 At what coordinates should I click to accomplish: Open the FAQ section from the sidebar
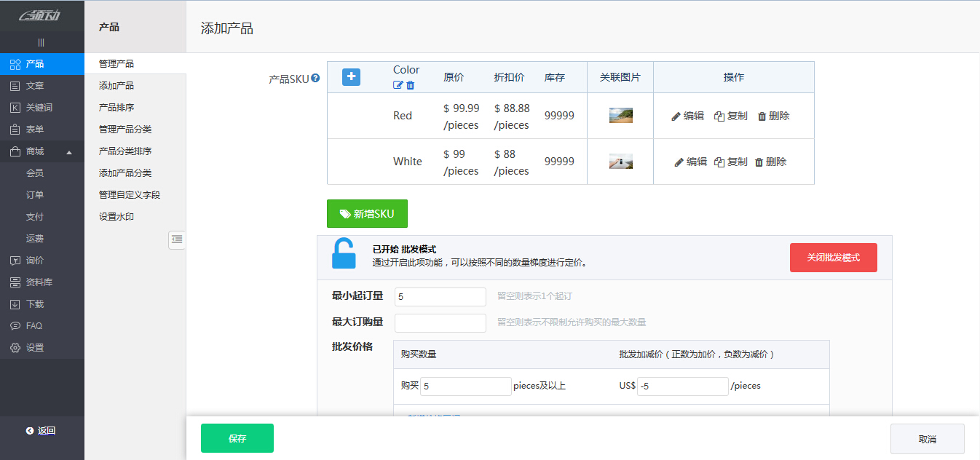tap(27, 325)
